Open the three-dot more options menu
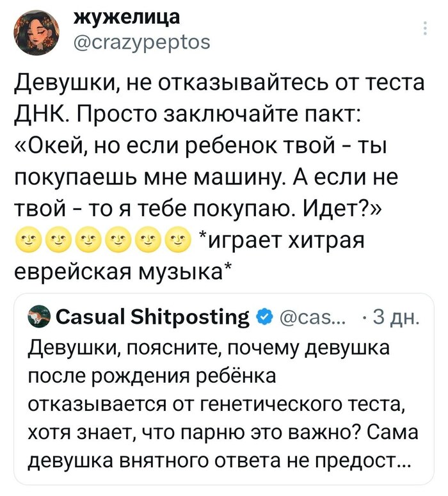 point(425,28)
